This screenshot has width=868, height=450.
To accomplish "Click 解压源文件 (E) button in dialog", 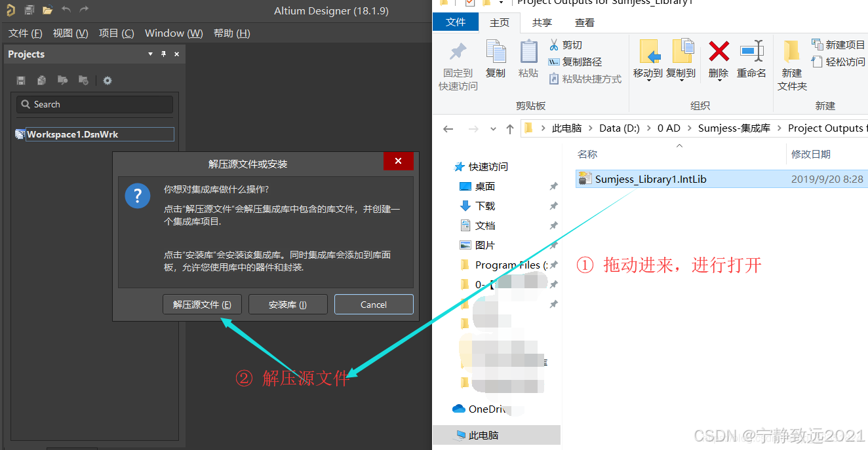I will (202, 305).
